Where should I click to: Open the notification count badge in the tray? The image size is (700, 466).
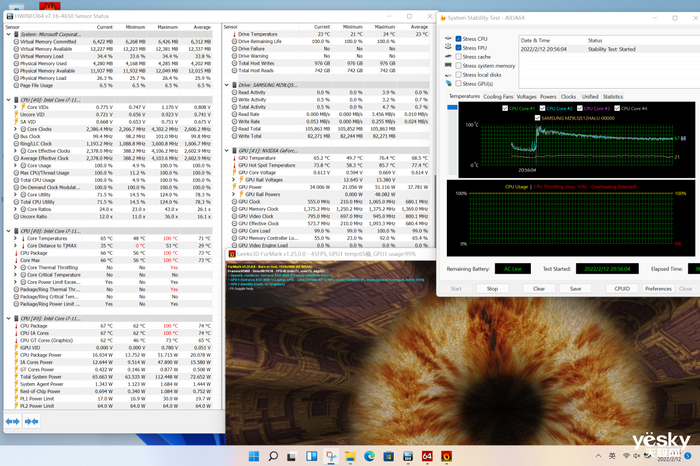(x=688, y=456)
